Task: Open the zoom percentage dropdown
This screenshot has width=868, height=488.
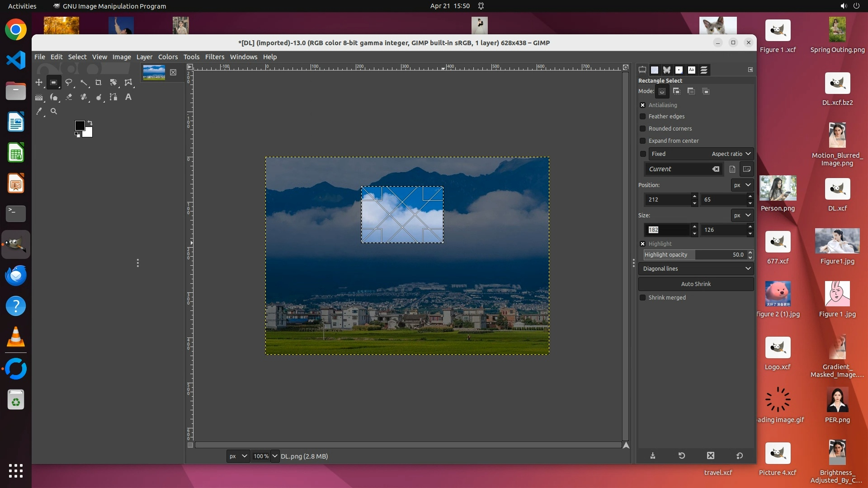Action: coord(274,456)
